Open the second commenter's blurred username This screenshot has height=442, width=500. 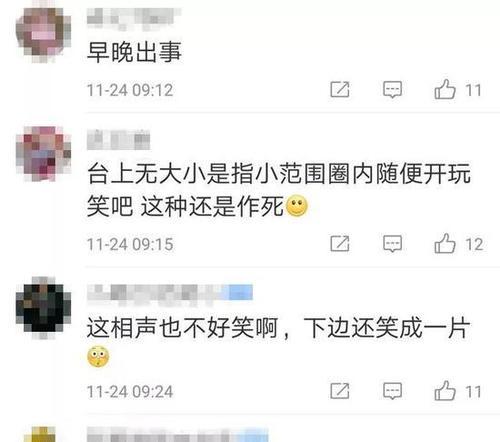(x=119, y=140)
